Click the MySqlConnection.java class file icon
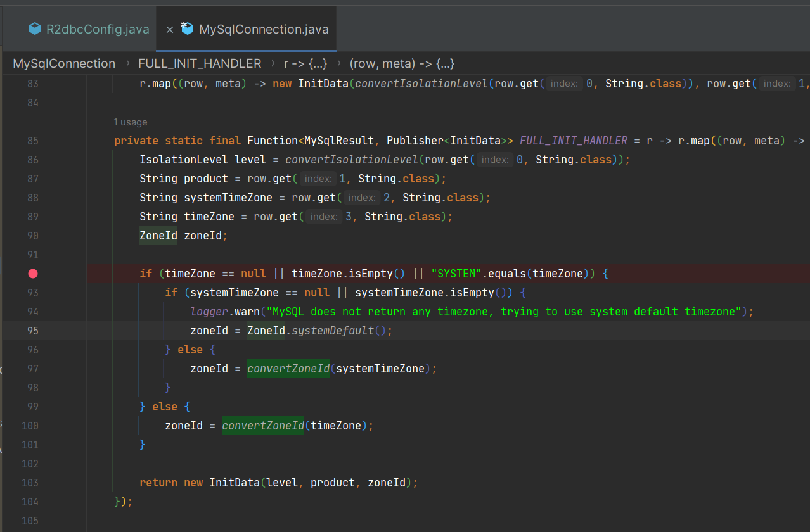810x532 pixels. coord(187,28)
